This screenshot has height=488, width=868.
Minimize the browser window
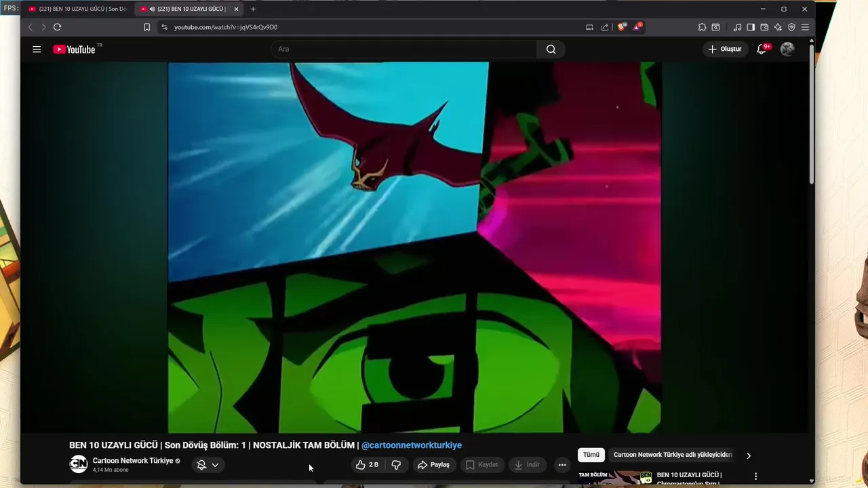click(763, 9)
